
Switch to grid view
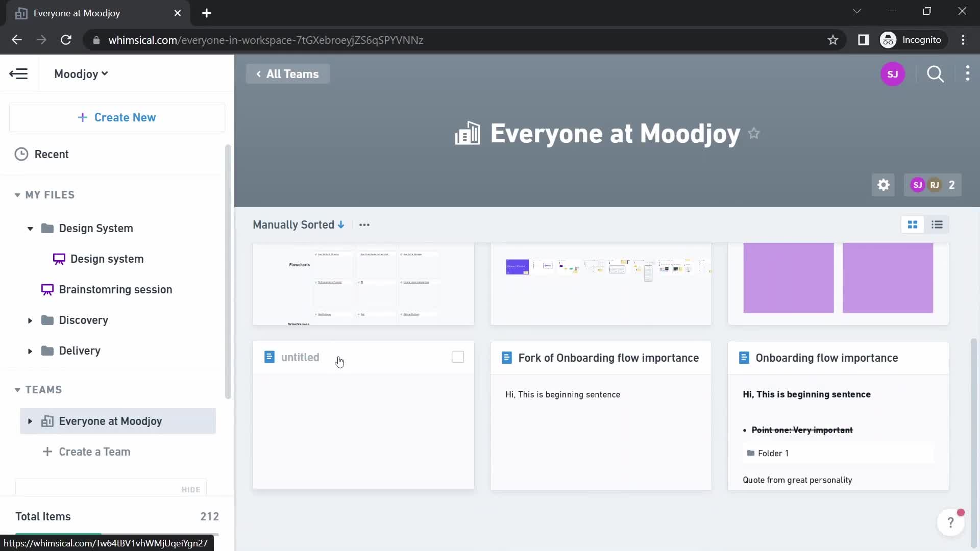pos(913,225)
